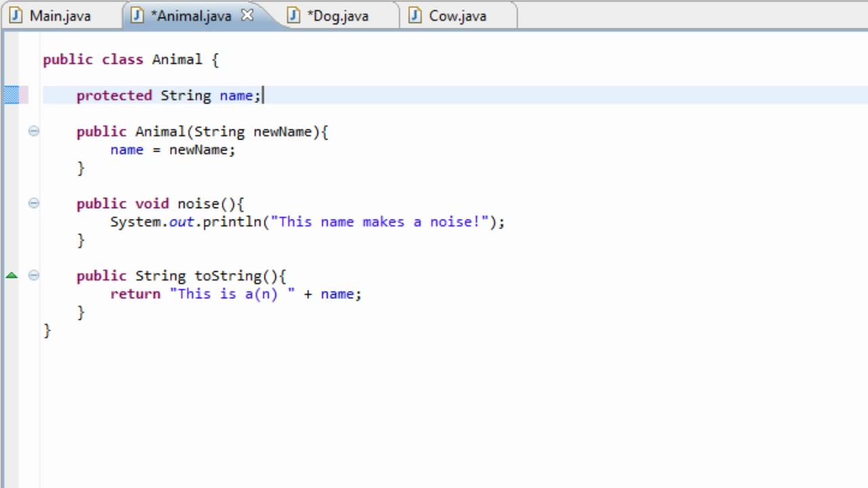Click the blue marker beside the name field
868x488 pixels.
coord(12,95)
